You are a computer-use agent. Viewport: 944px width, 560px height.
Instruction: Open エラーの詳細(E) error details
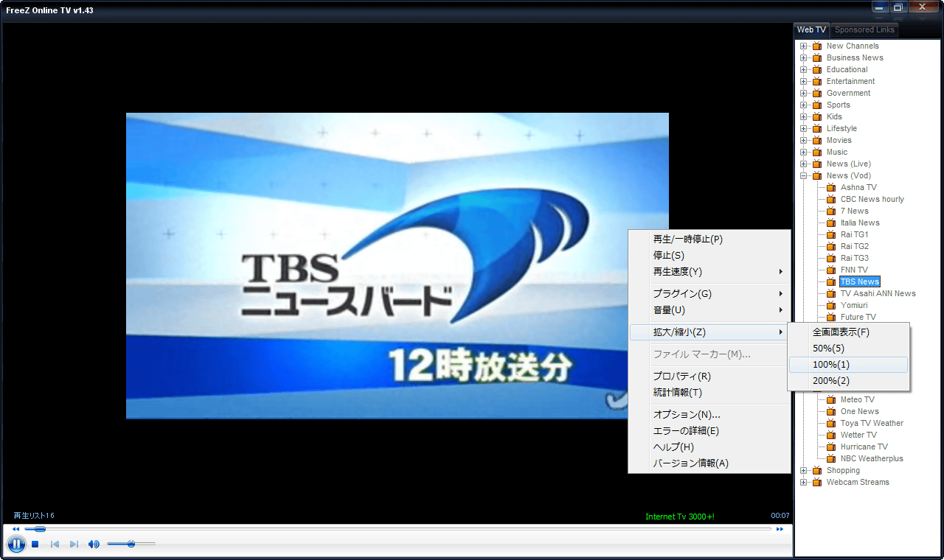[x=709, y=430]
